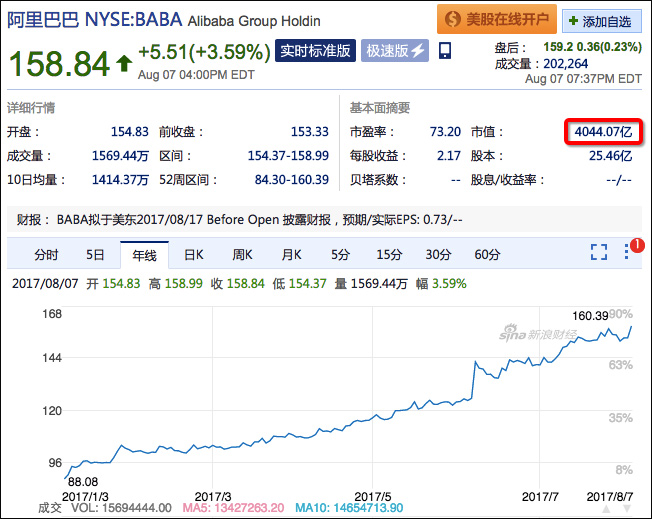Open the three-dot more options menu
This screenshot has height=519, width=652.
point(626,252)
